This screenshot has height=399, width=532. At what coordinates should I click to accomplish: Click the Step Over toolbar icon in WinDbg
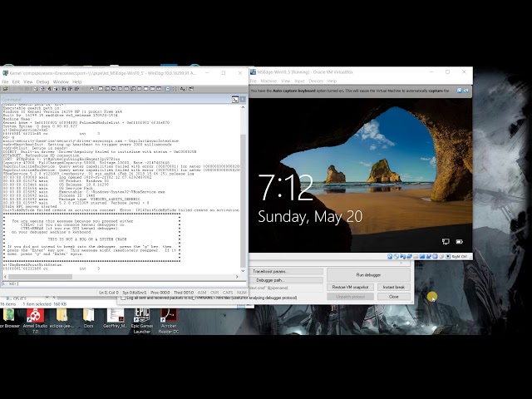(70, 89)
